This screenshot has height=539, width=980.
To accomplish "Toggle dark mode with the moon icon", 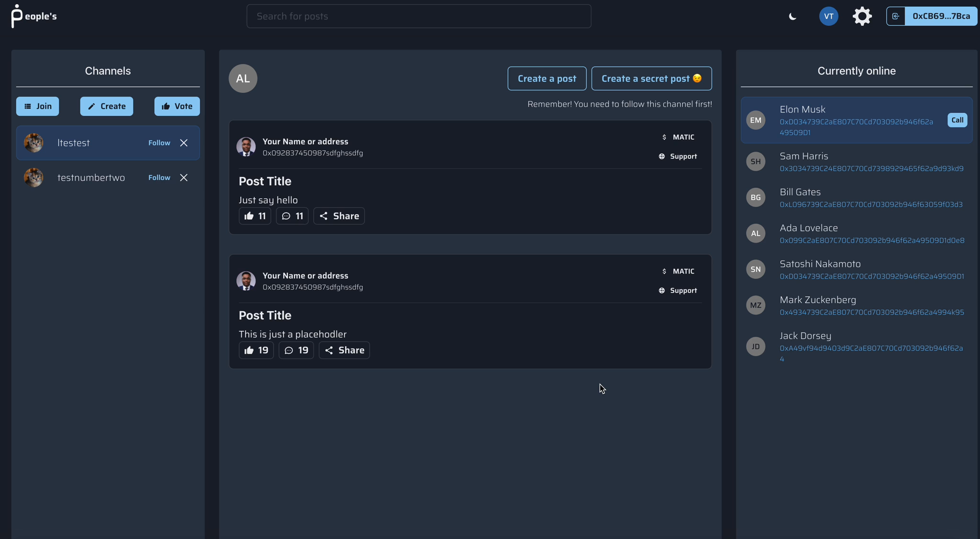I will pos(792,16).
